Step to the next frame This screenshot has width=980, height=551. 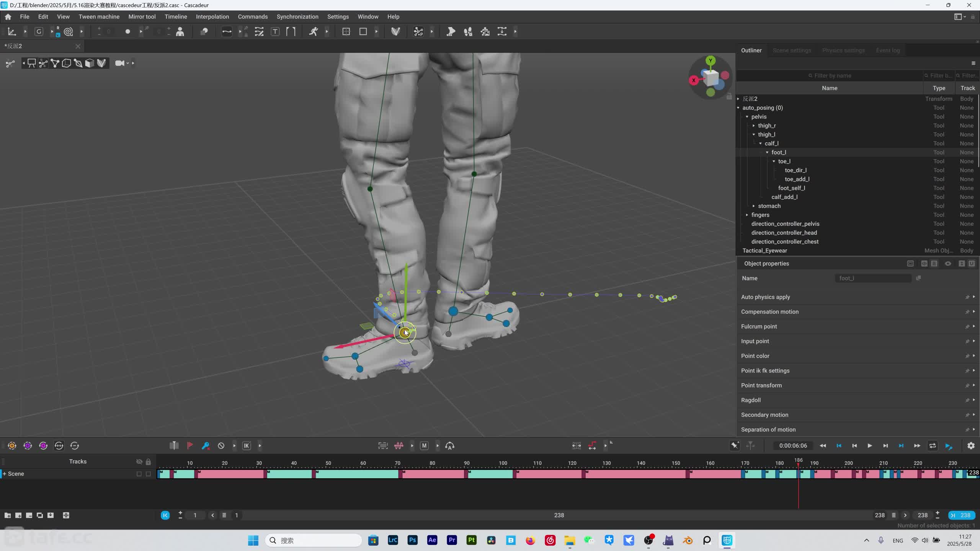[885, 446]
